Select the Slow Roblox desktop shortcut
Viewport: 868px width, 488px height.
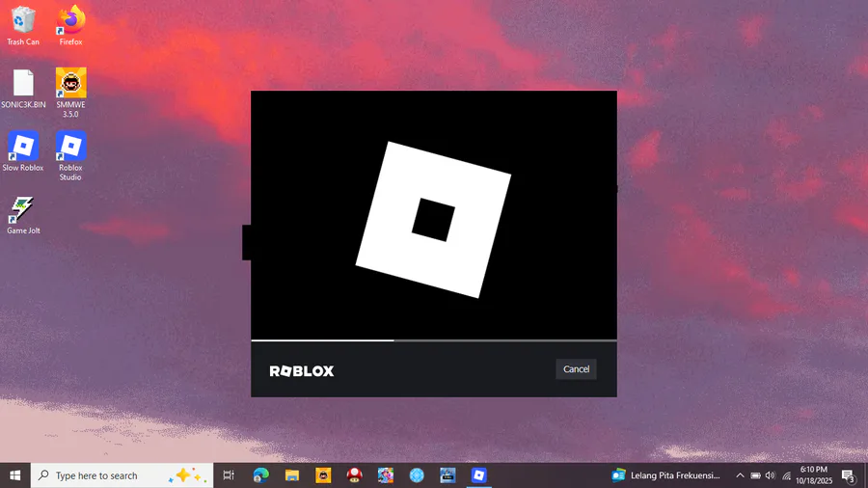(x=23, y=151)
